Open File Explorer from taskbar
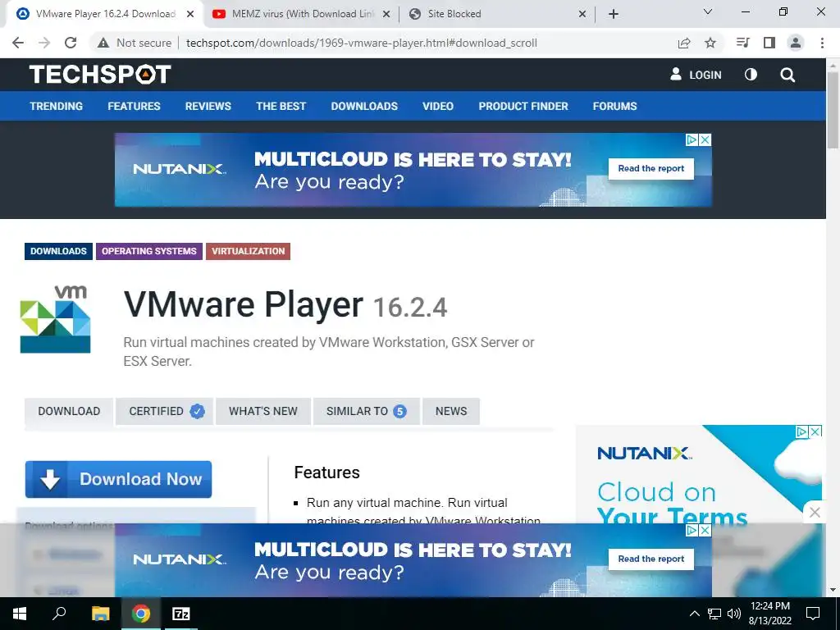840x630 pixels. coord(100,614)
